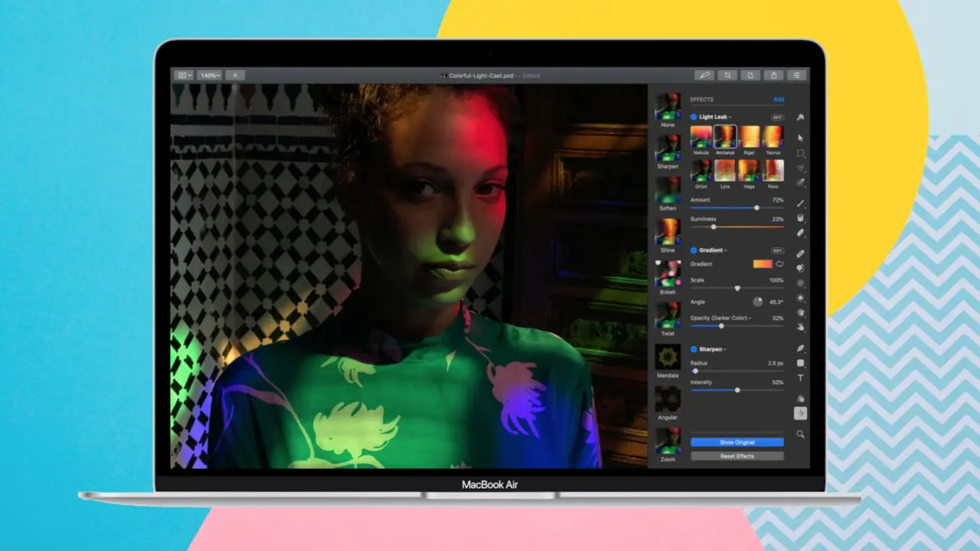Click the Zoom magnifier tool
The width and height of the screenshot is (980, 551).
pos(801,434)
